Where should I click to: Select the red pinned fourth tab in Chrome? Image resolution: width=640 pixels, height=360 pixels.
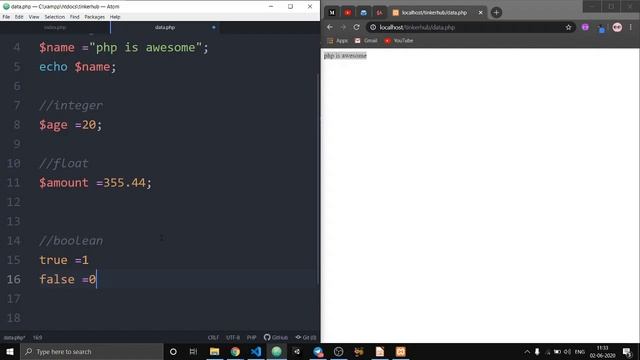(380, 13)
